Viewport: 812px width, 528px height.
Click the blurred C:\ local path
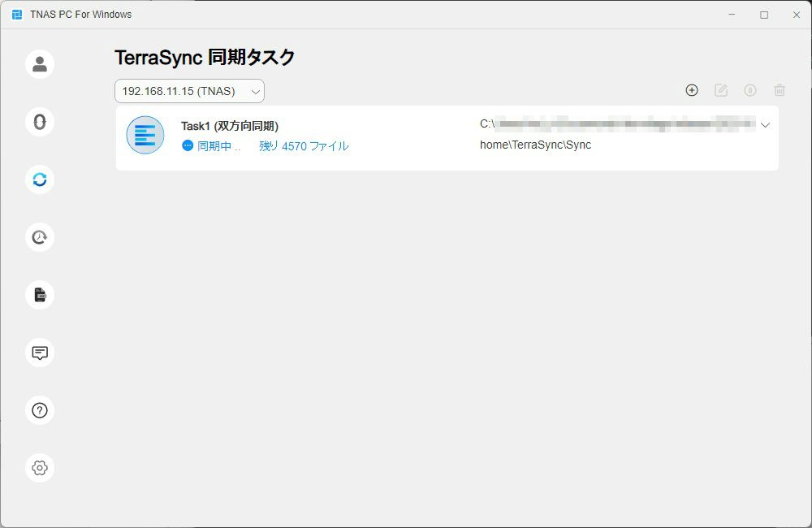pos(618,123)
